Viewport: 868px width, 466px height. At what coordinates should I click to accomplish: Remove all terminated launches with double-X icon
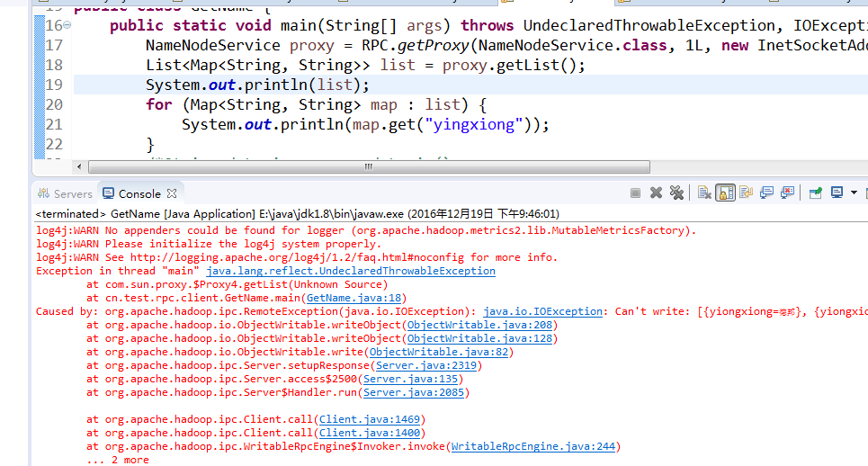tap(676, 193)
